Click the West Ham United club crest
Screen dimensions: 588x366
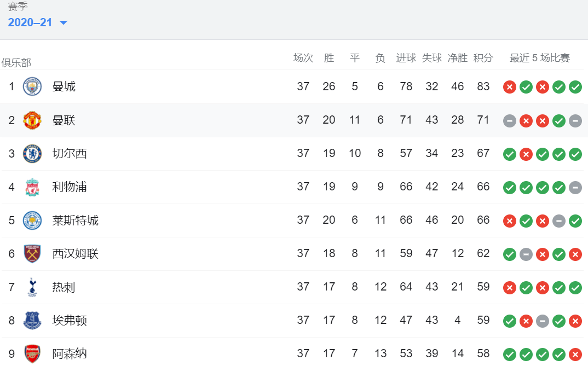[x=32, y=254]
